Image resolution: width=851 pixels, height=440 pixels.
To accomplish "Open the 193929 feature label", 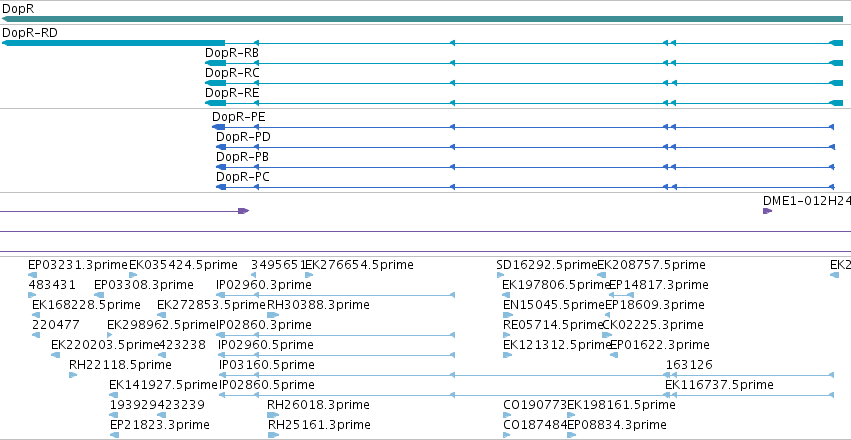I will click(x=134, y=405).
